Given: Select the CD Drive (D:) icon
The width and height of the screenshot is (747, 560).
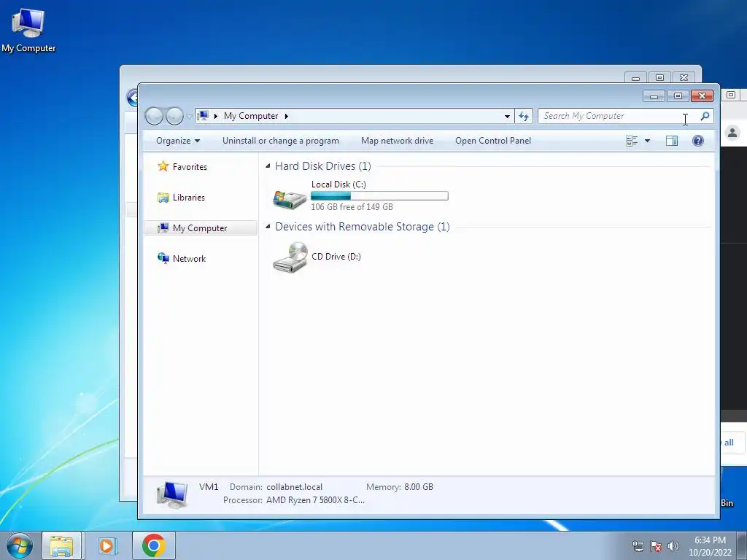Looking at the screenshot, I should tap(290, 257).
